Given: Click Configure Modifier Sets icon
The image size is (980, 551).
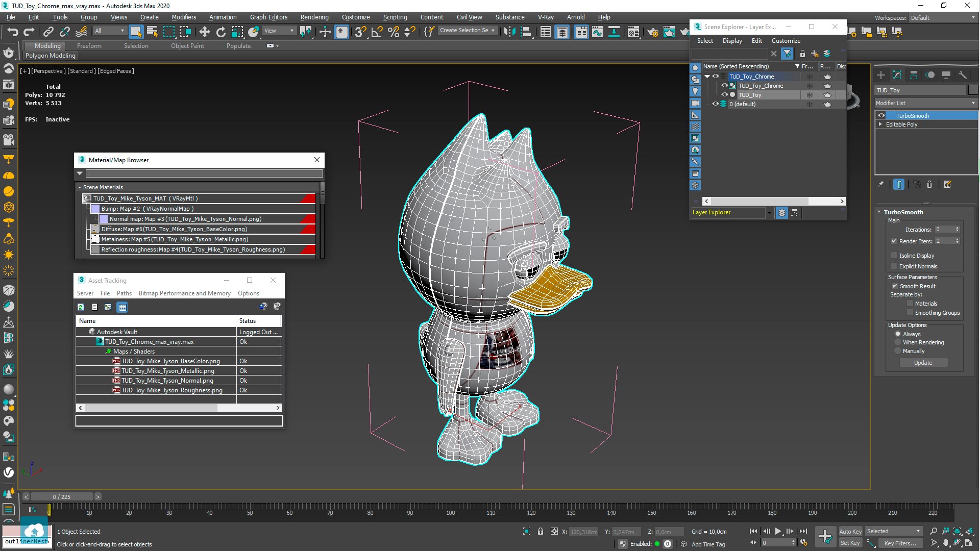Looking at the screenshot, I should tap(948, 185).
